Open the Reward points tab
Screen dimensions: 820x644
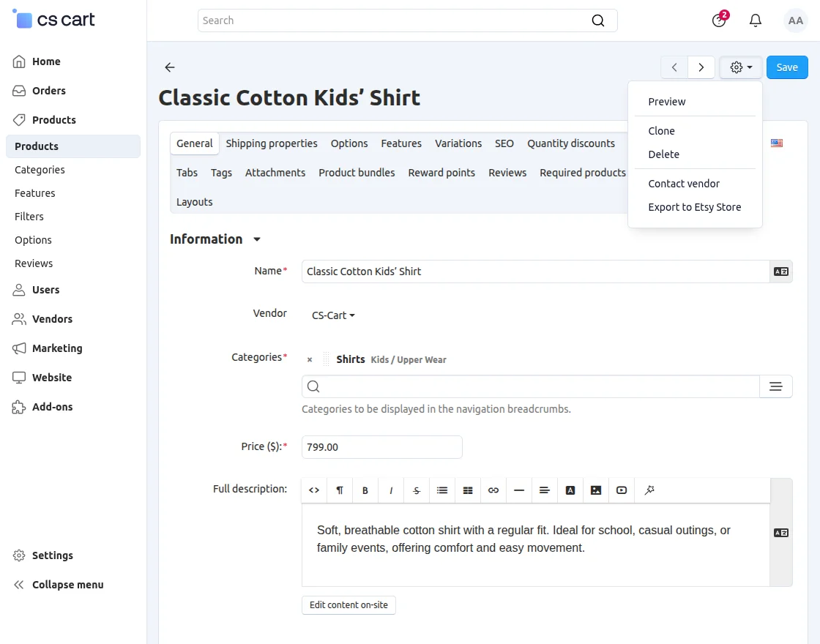[441, 173]
